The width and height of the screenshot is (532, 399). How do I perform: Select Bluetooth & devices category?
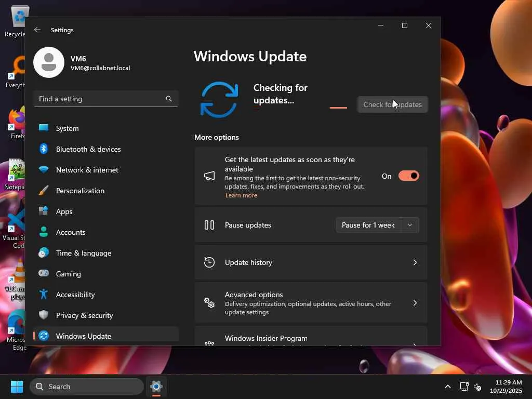tap(106, 149)
